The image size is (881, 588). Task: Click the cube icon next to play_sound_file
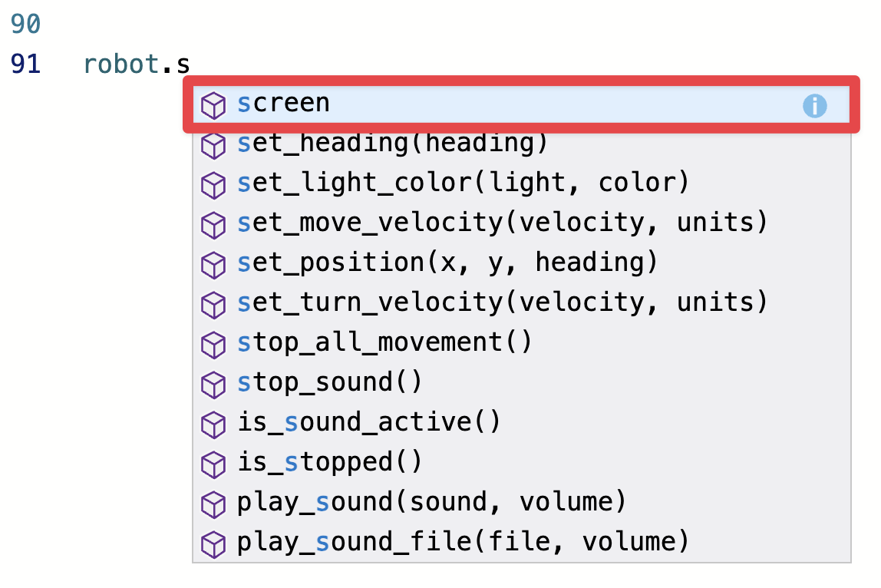[x=213, y=543]
